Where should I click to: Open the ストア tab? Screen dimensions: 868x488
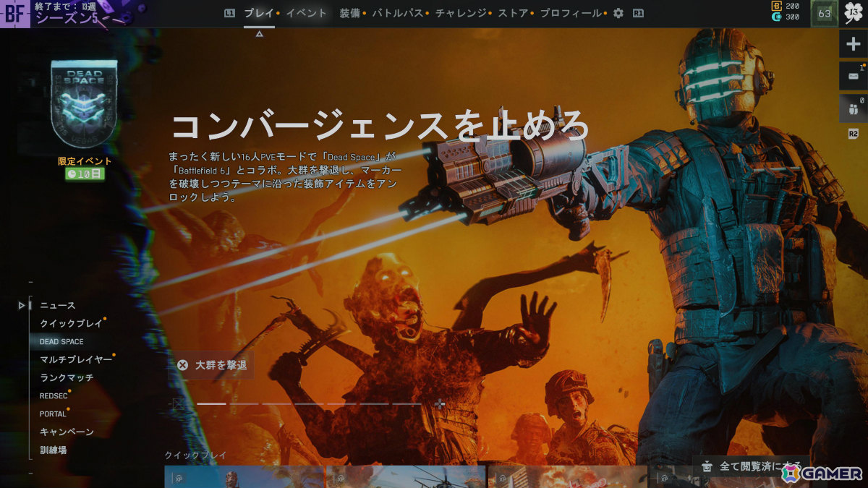[513, 13]
